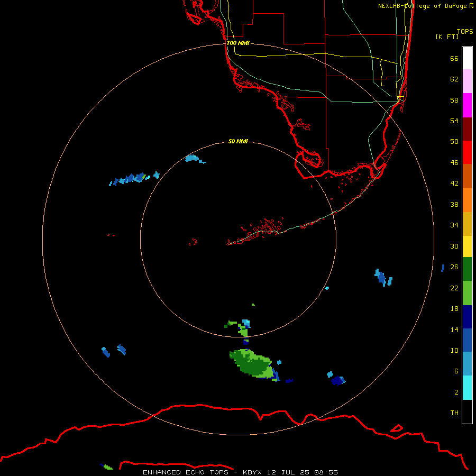Click the bright red legend swatch
The image size is (476, 476).
pyautogui.click(x=467, y=152)
